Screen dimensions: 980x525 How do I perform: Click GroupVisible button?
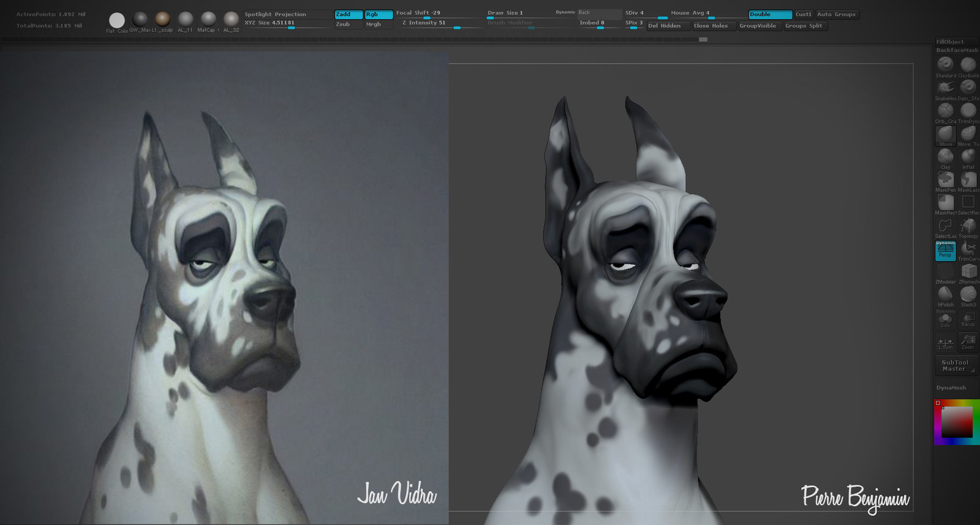(759, 26)
